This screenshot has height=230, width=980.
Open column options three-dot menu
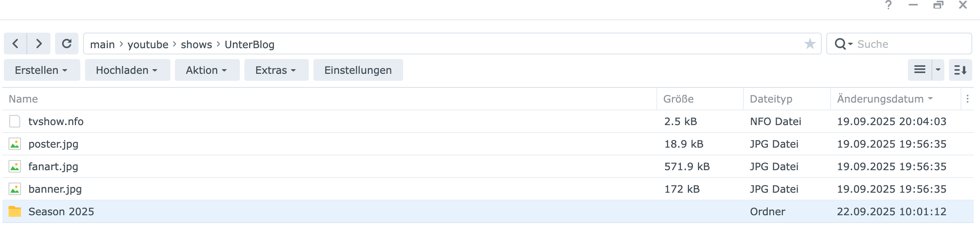click(x=967, y=99)
